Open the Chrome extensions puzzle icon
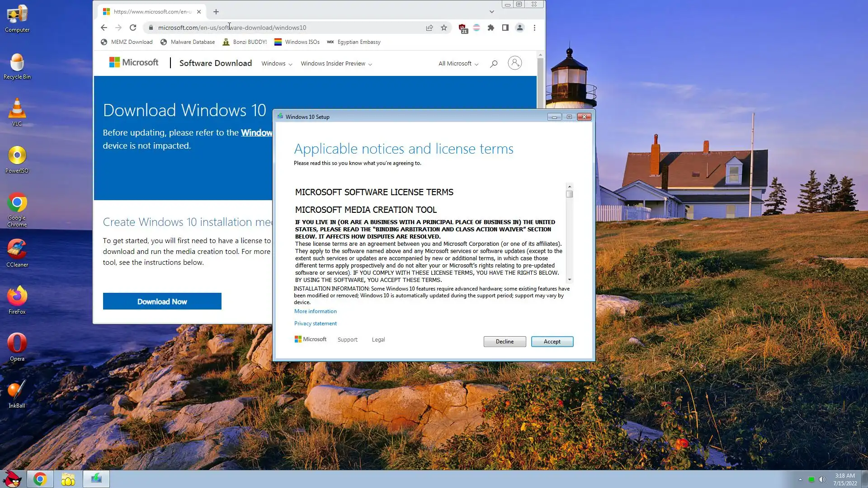Viewport: 868px width, 488px height. (x=491, y=28)
